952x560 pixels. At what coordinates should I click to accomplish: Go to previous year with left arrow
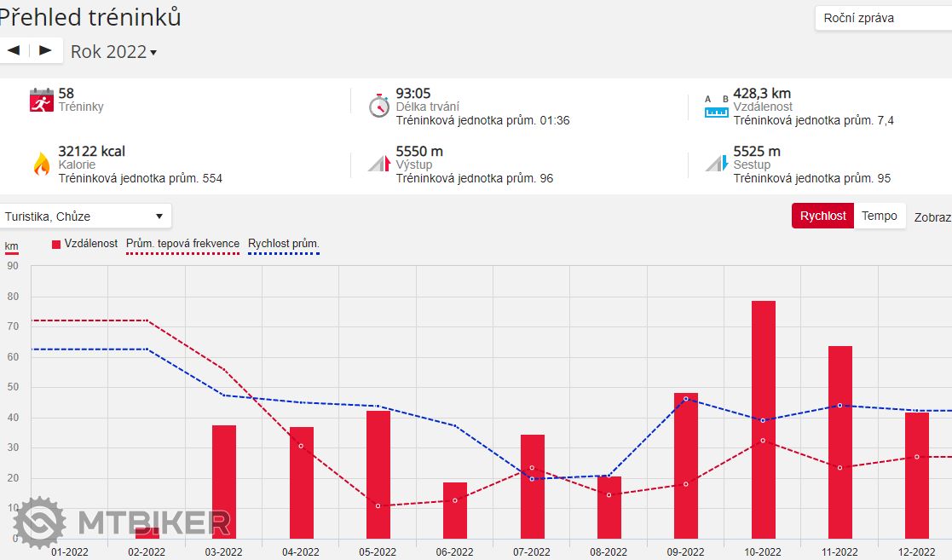(14, 50)
